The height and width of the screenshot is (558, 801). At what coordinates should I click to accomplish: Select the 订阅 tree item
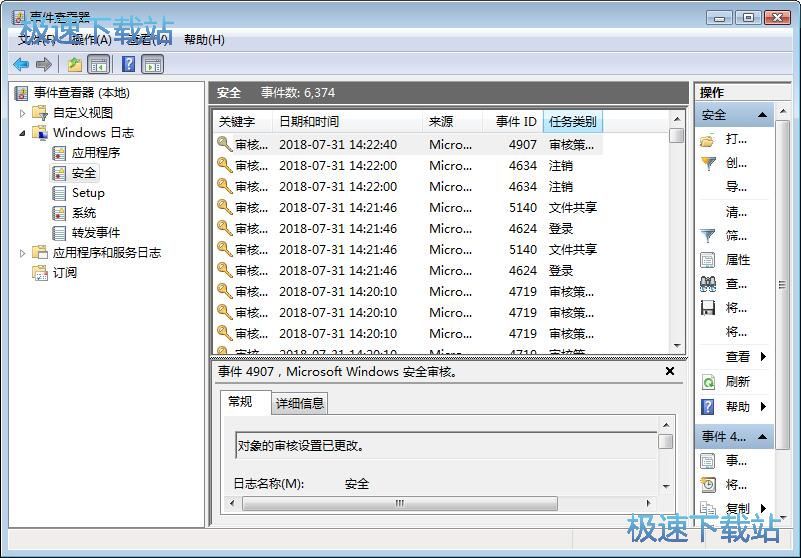(65, 273)
